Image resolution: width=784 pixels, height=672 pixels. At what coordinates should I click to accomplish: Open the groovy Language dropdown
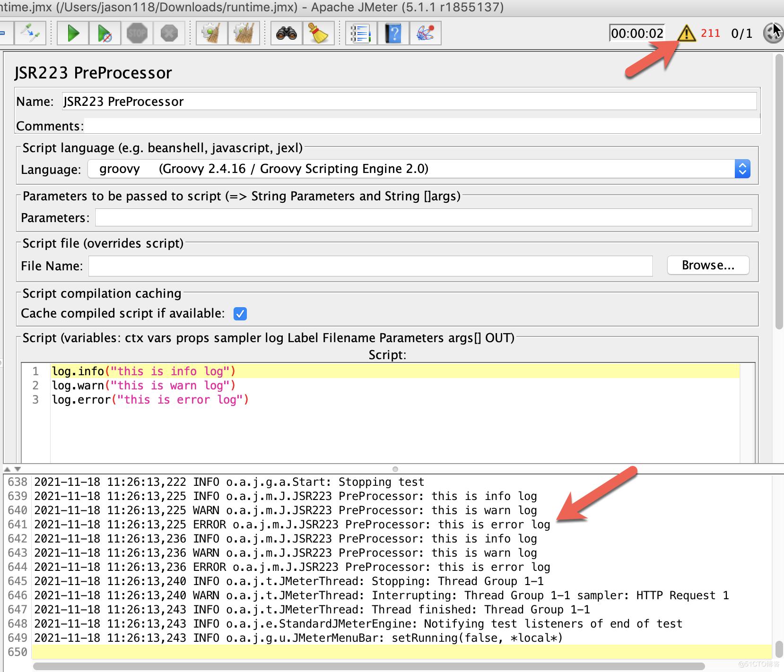pos(419,169)
